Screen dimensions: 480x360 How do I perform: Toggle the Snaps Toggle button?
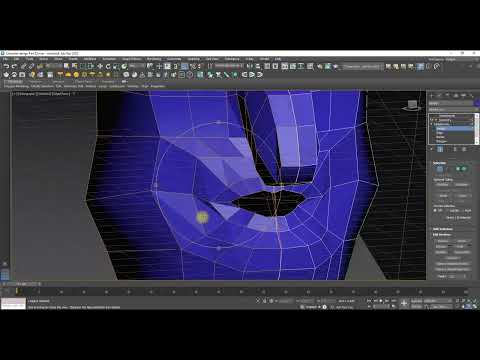pyautogui.click(x=176, y=66)
